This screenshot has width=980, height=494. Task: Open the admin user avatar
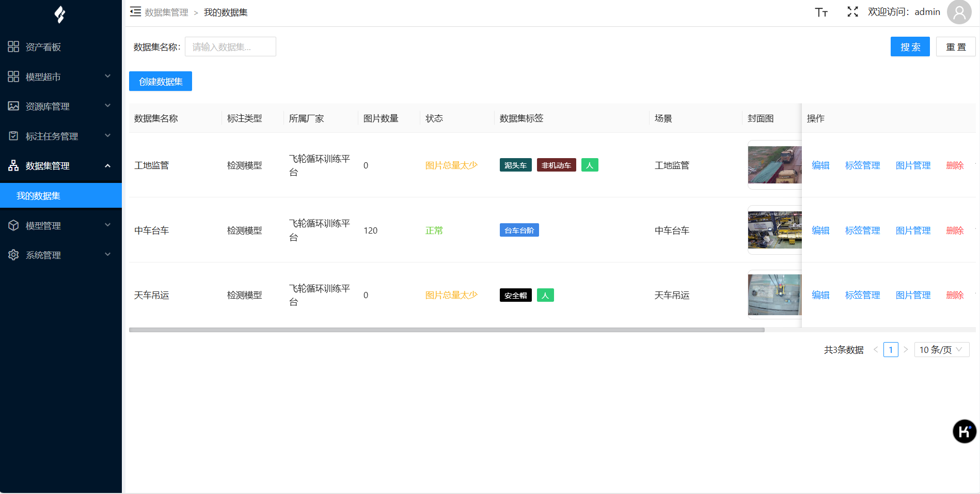[959, 12]
